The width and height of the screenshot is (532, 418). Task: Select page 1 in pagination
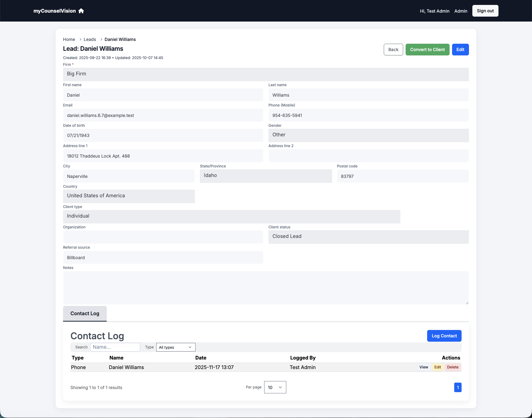[x=458, y=387]
